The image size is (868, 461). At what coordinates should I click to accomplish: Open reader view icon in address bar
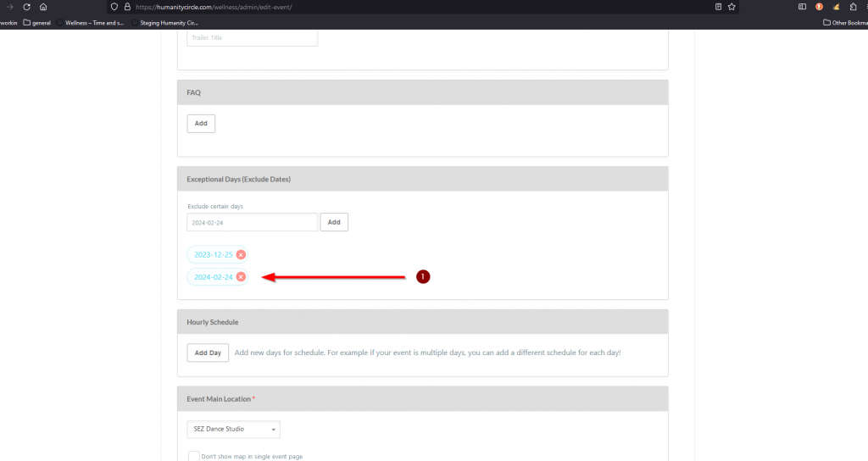[x=718, y=7]
